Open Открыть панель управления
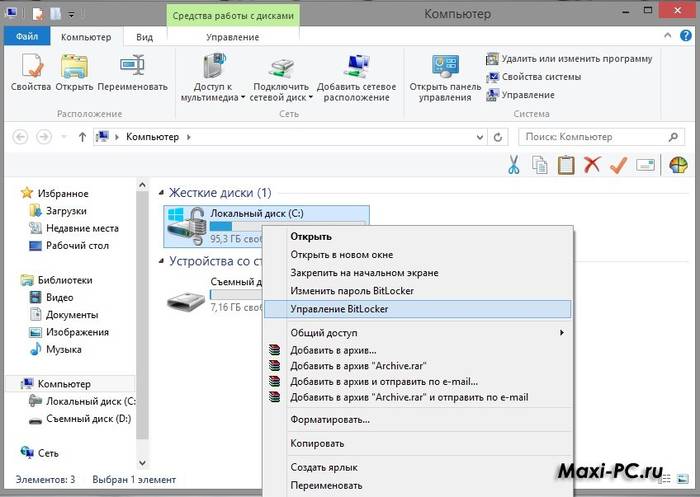This screenshot has width=700, height=497. coord(445,78)
